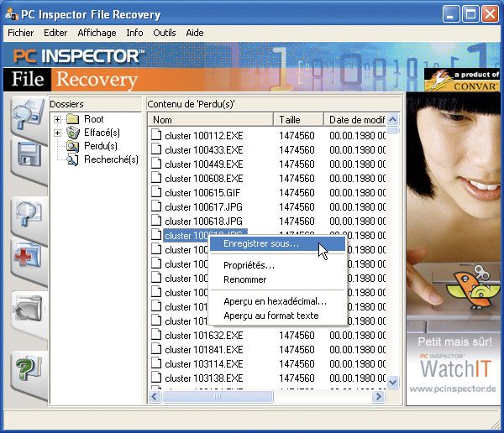Click file icon of cluster 100433.EXE
The width and height of the screenshot is (504, 433).
(156, 149)
